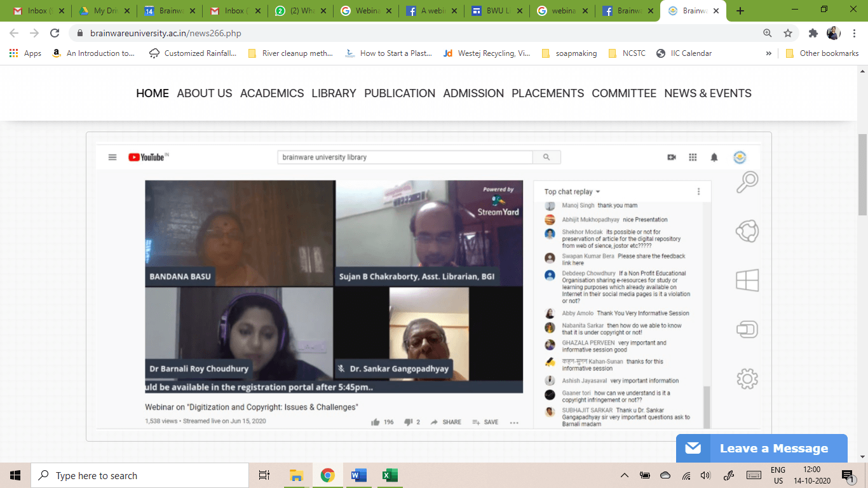Open YouTube notifications bell
This screenshot has width=868, height=488.
[x=714, y=158]
